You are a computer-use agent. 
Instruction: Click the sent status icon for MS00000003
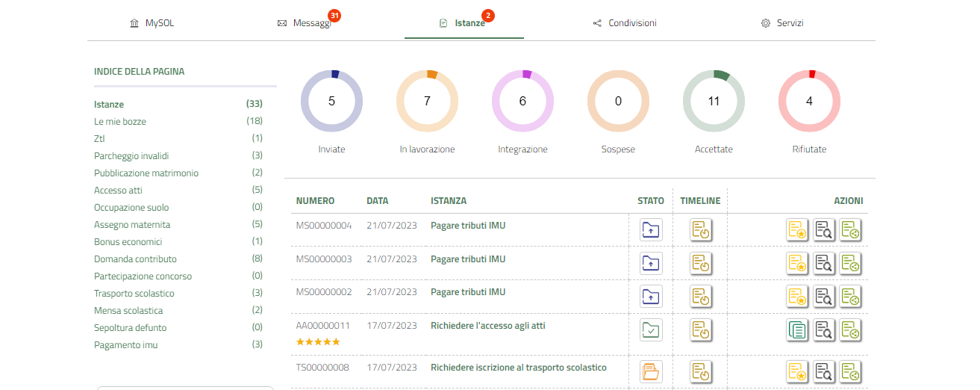[651, 263]
